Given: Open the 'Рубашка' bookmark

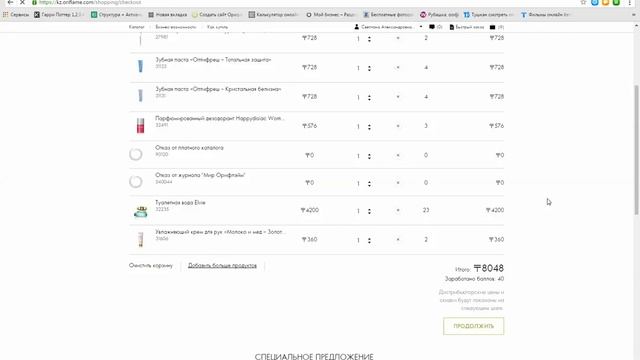Looking at the screenshot, I should click(440, 15).
